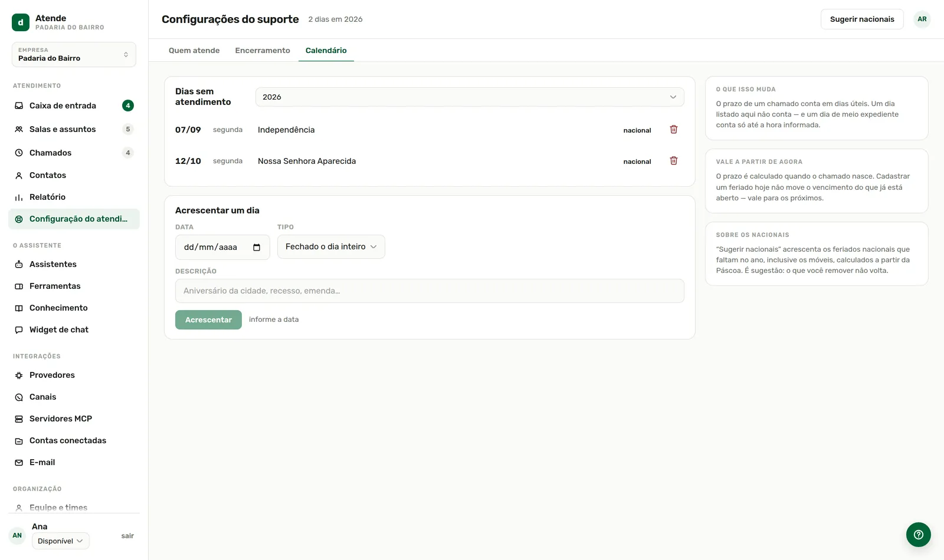Click the Descrição input field

click(430, 291)
